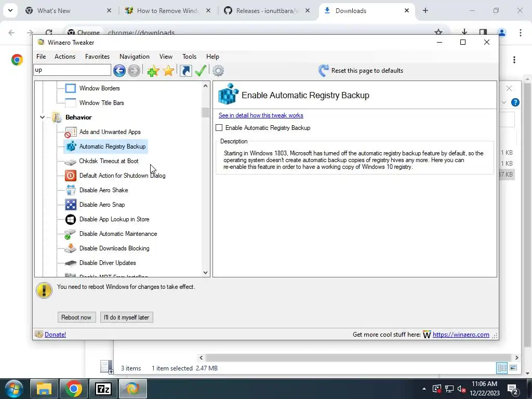Viewport: 532px width, 399px height.
Task: Click the blue help question mark in Explorer window
Action: 515,102
